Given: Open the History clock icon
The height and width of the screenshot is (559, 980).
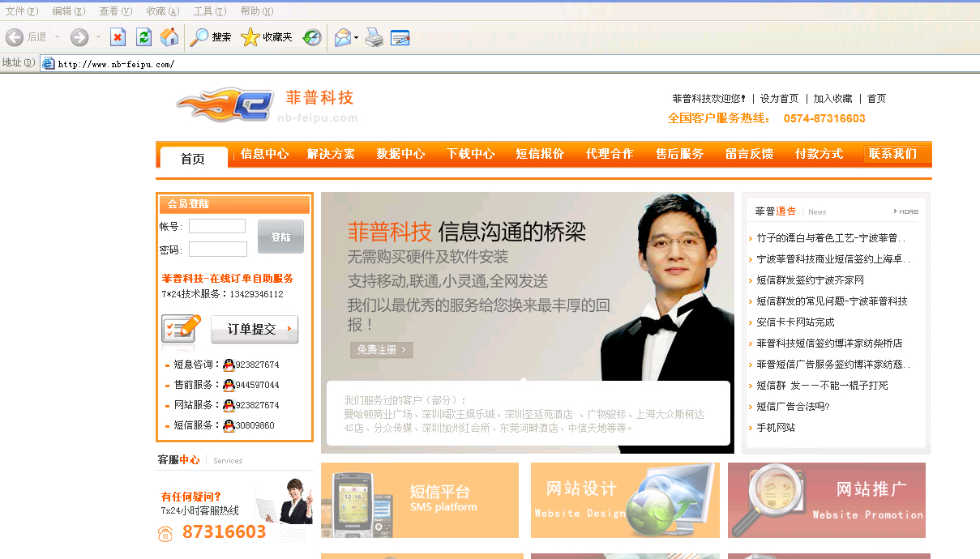Looking at the screenshot, I should click(312, 37).
